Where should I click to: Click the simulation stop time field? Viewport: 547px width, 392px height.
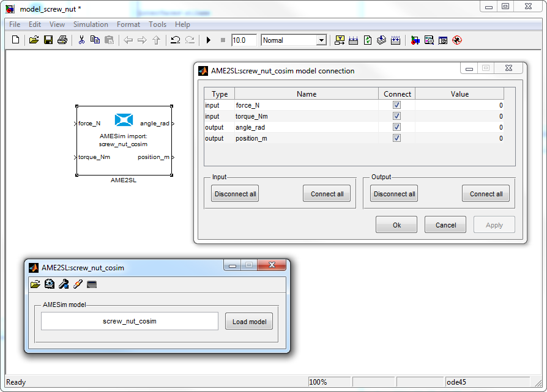coord(245,40)
